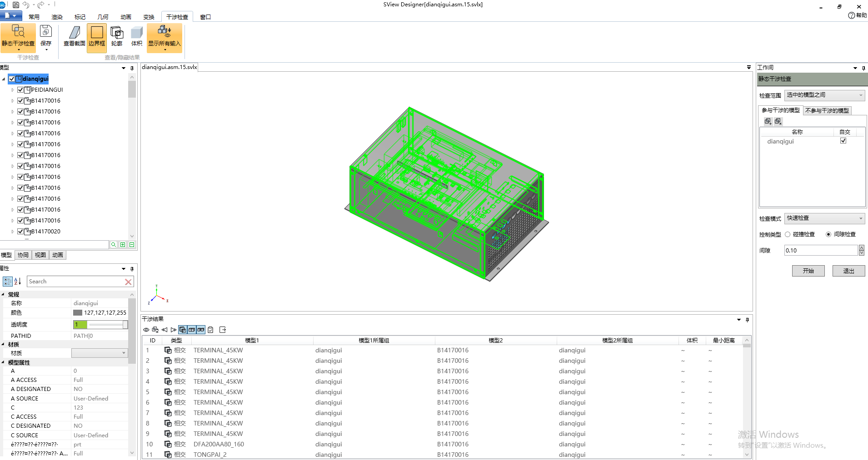This screenshot has width=868, height=460.
Task: Click the A-Z sort icon in properties
Action: click(18, 282)
